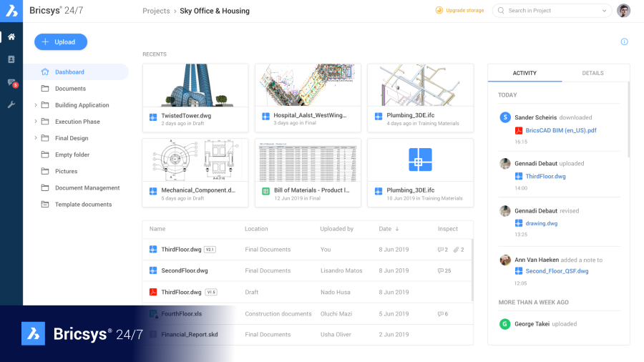
Task: Click the Bricsys logo at top left
Action: 12,11
